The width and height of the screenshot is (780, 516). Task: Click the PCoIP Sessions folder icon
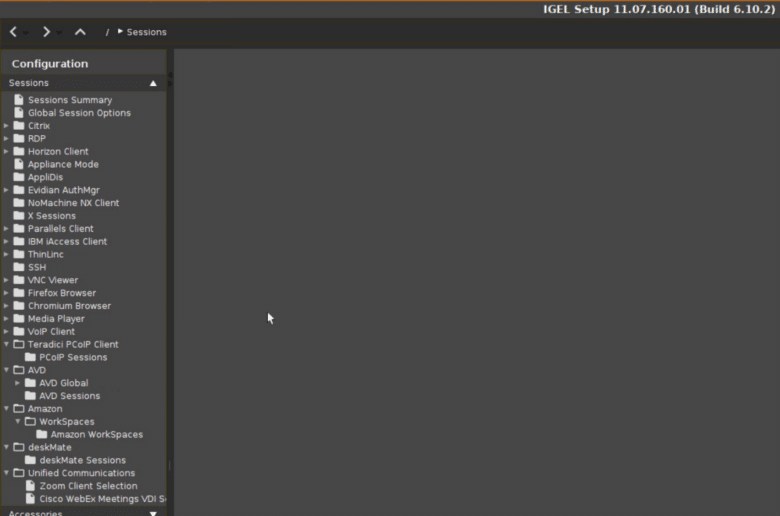[30, 357]
